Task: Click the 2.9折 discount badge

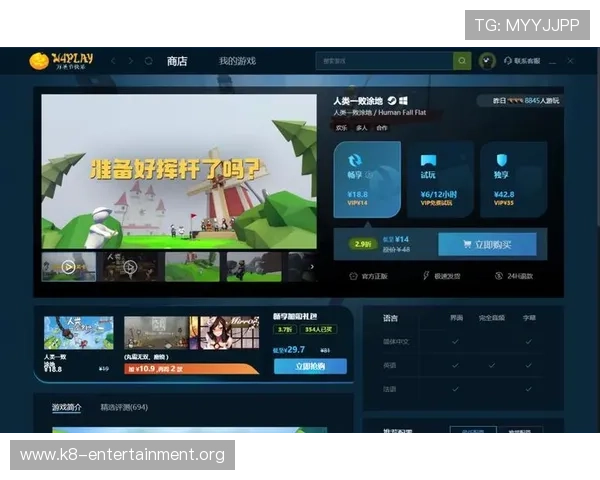Action: [362, 244]
